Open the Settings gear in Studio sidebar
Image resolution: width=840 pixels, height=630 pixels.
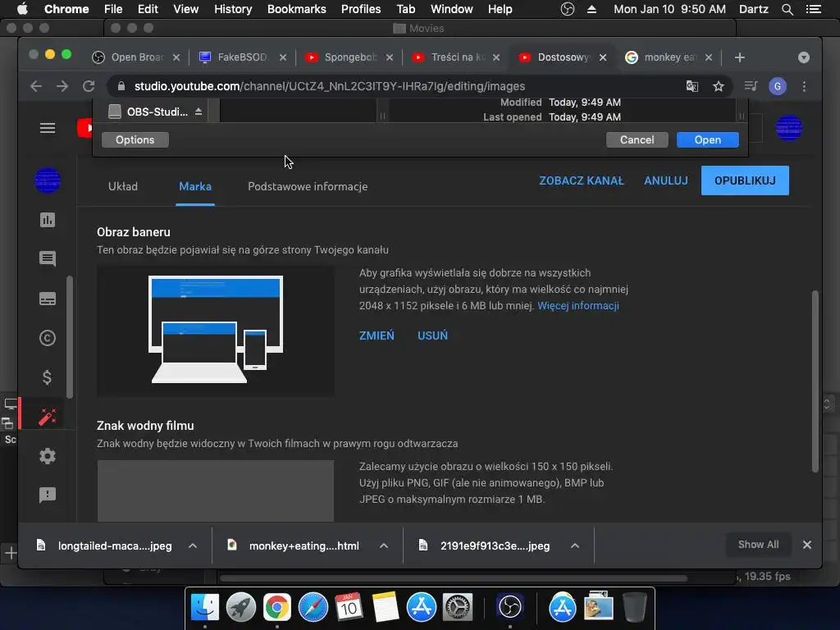(x=48, y=456)
